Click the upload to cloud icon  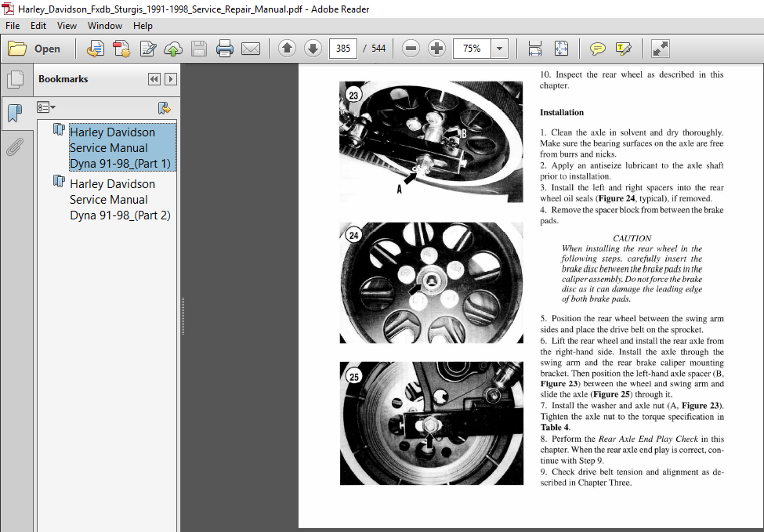[x=173, y=49]
